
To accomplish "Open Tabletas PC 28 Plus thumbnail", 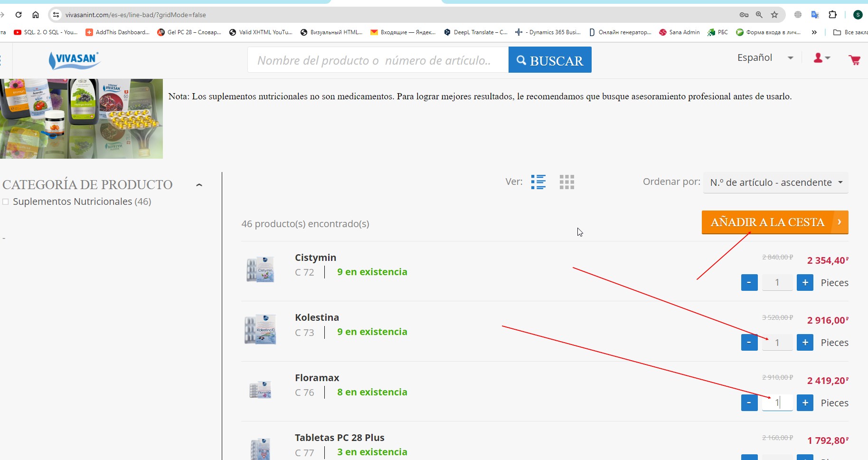I will 260,448.
